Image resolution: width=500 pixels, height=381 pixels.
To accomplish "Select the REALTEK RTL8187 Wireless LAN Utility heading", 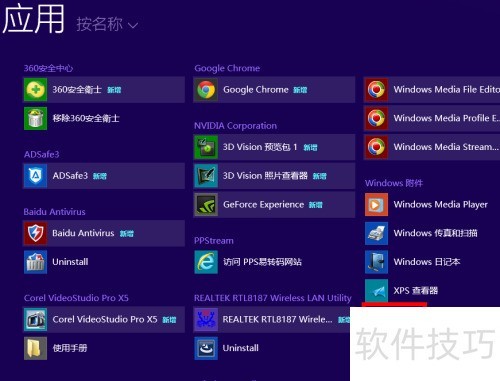I will [273, 298].
